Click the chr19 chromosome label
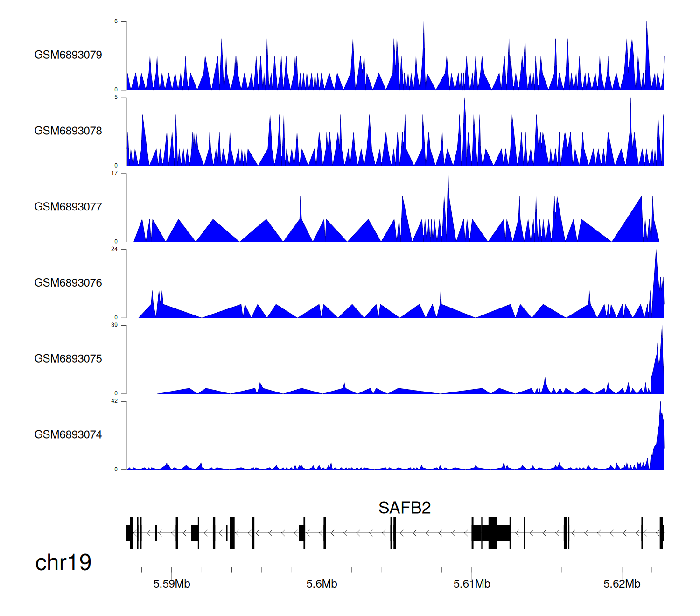Viewport: 700px width, 616px height. point(63,562)
